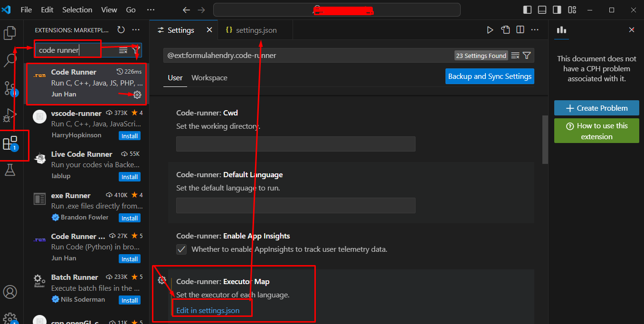This screenshot has height=324, width=644.
Task: Open the settings filter funnel menu
Action: 527,55
